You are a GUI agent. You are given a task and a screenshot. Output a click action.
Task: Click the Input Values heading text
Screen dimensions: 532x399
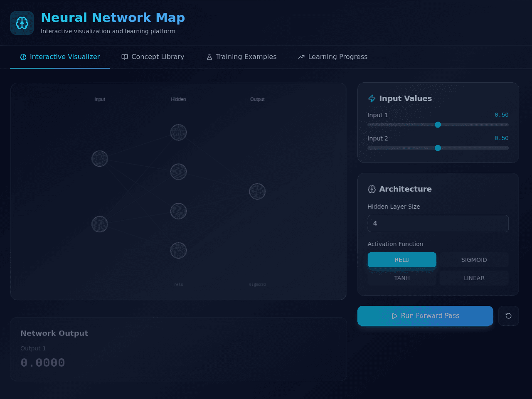point(406,99)
